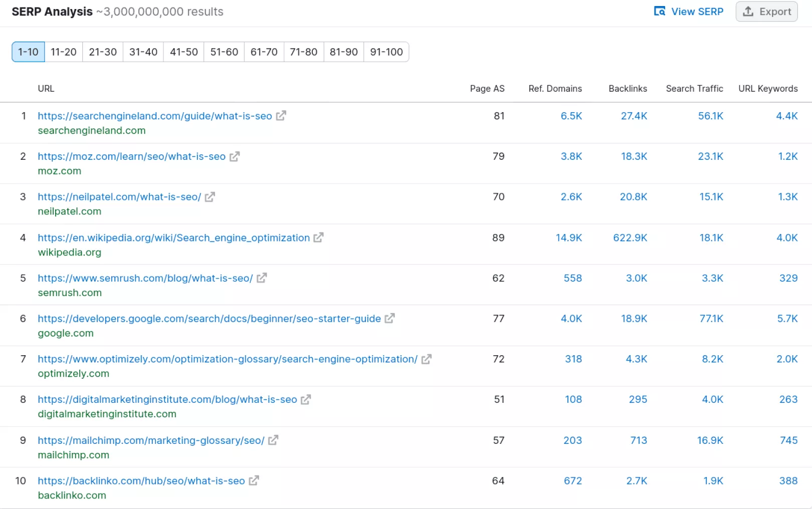
Task: Open the neilpatel.com what-is-seo URL
Action: [x=119, y=197]
